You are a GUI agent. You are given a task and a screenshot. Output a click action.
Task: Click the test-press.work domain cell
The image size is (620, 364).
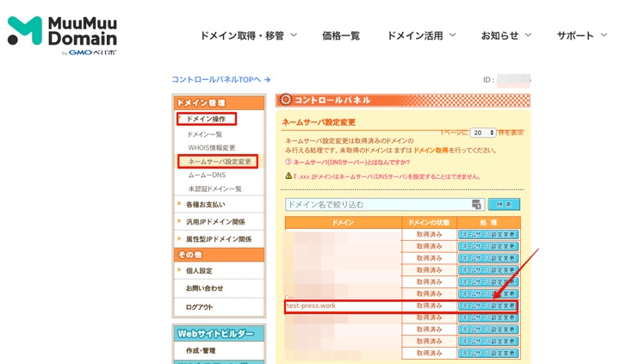click(344, 305)
